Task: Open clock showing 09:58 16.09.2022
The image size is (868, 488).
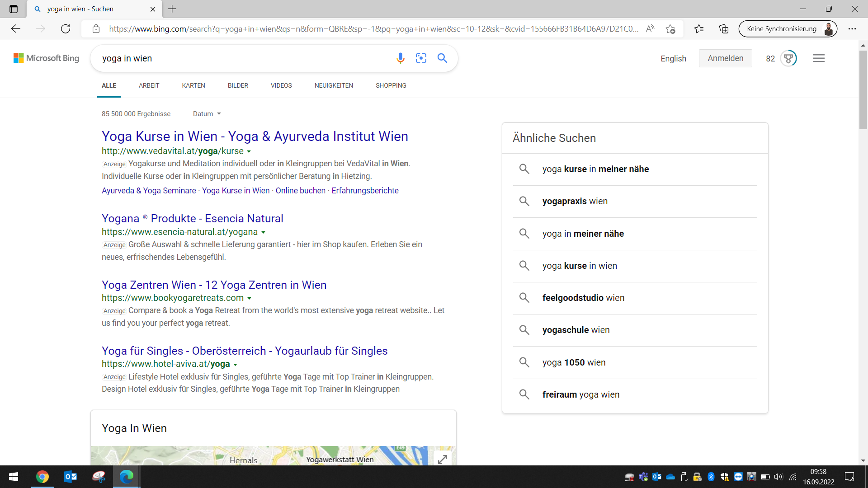Action: point(818,477)
